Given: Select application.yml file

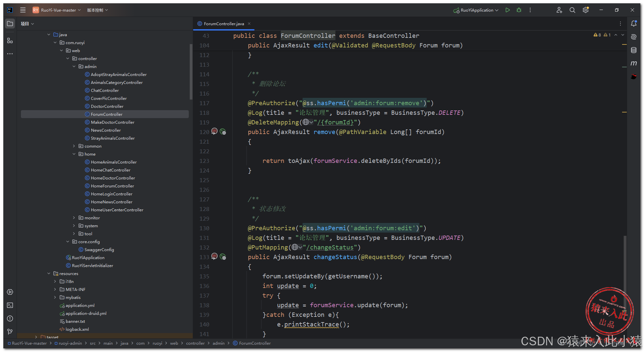Looking at the screenshot, I should click(77, 305).
